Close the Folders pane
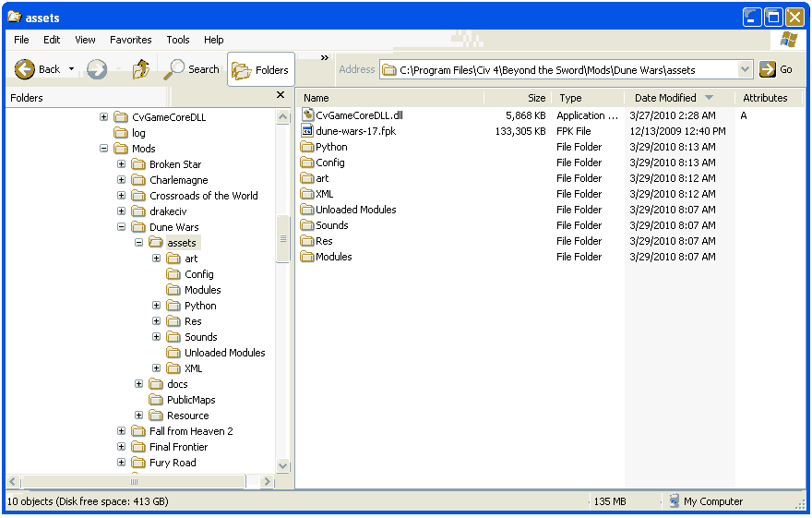This screenshot has height=518, width=812. (281, 95)
